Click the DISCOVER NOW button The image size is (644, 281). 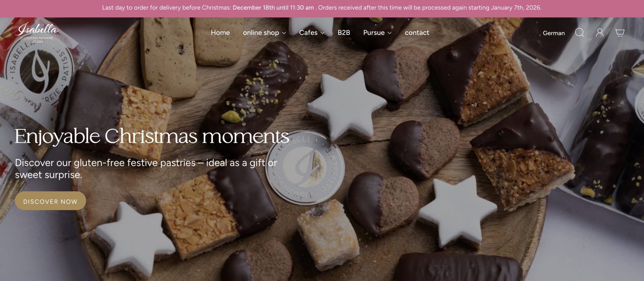tap(50, 201)
